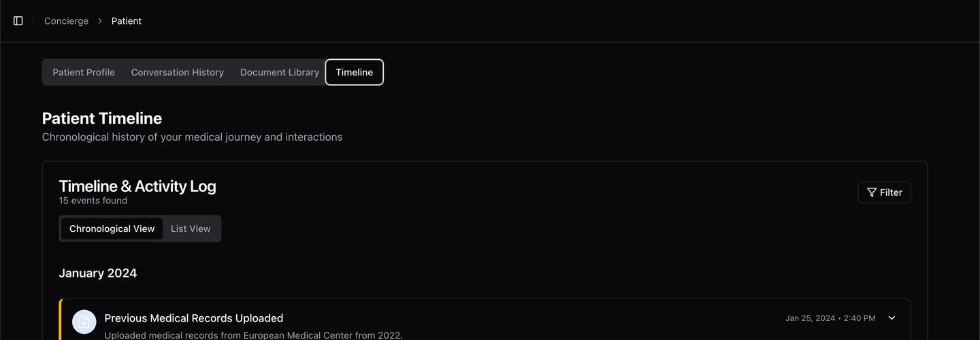The height and width of the screenshot is (340, 980).
Task: Click the January 2024 month heading
Action: [97, 273]
